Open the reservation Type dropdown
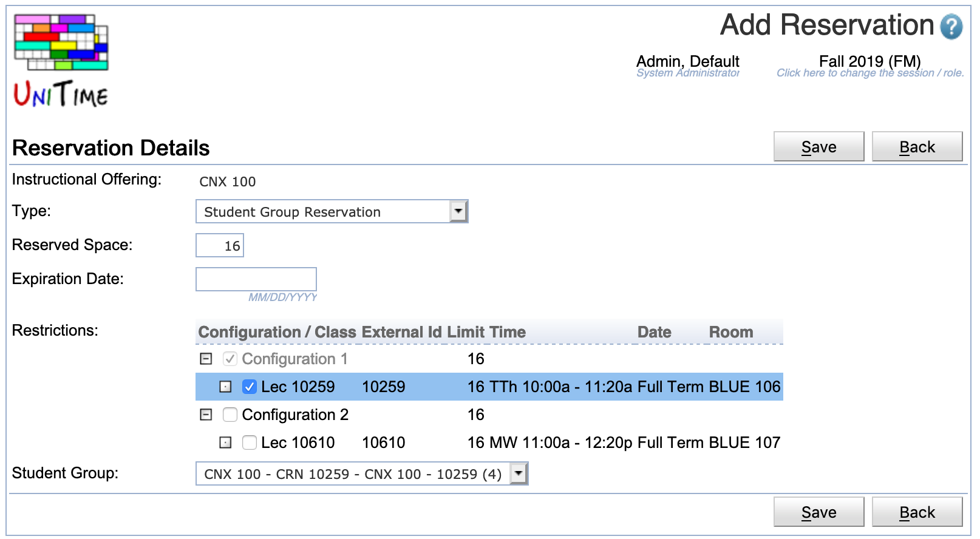Viewport: 980px width, 539px height. (332, 212)
